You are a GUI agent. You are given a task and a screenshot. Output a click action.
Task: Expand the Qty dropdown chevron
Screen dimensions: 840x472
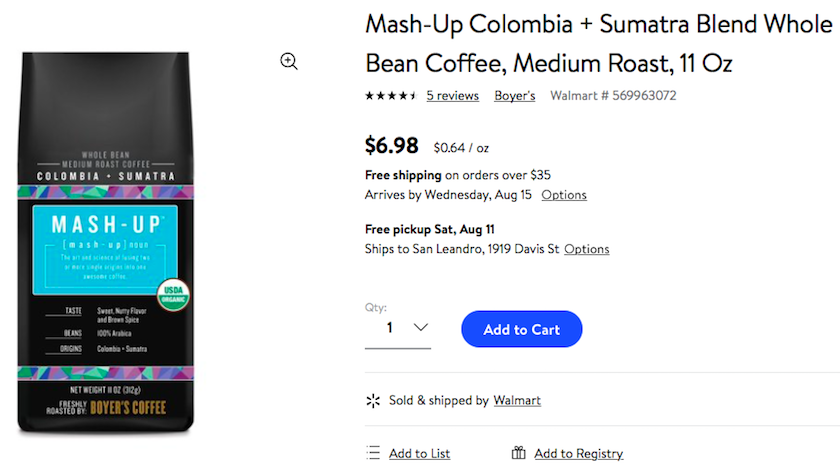[421, 327]
